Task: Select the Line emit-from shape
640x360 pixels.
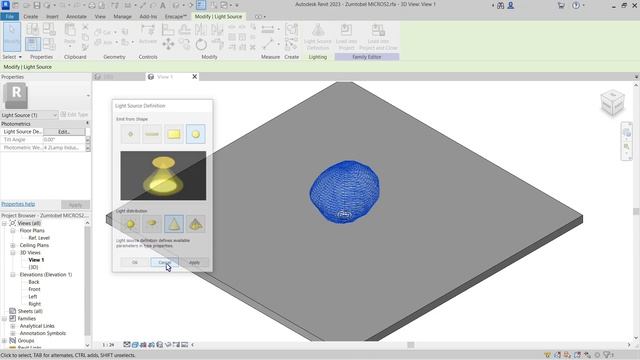Action: (152, 134)
